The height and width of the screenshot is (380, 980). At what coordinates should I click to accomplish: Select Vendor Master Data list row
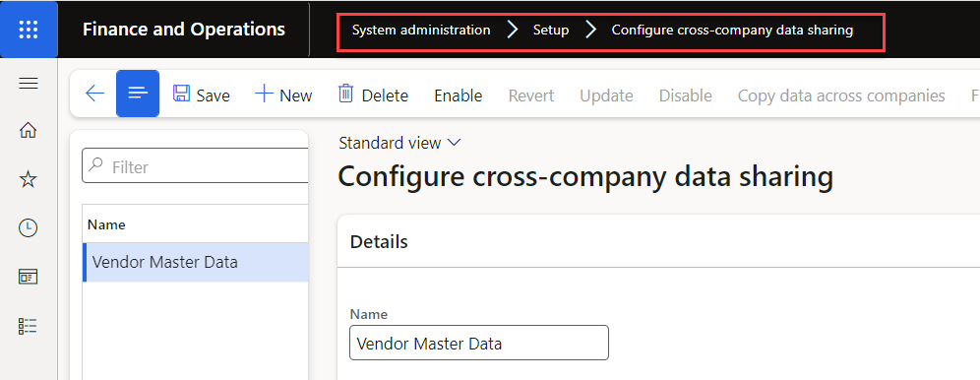click(196, 262)
